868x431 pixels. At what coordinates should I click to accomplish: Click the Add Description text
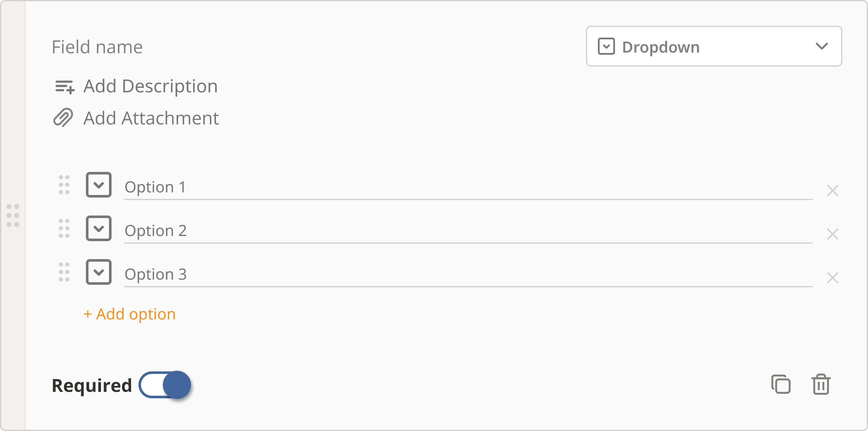pos(150,86)
